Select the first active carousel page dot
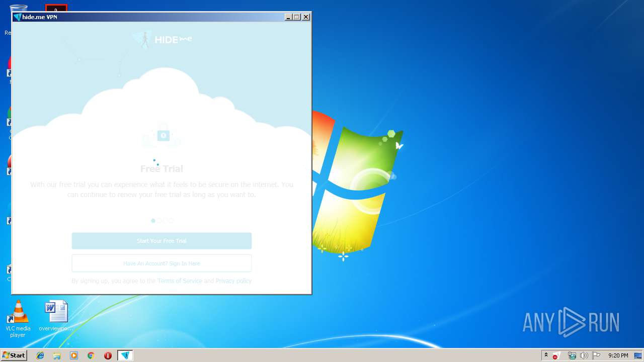This screenshot has height=362, width=644. [153, 221]
